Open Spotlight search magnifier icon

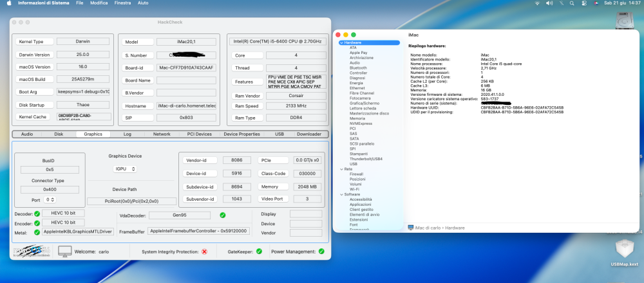coord(572,3)
